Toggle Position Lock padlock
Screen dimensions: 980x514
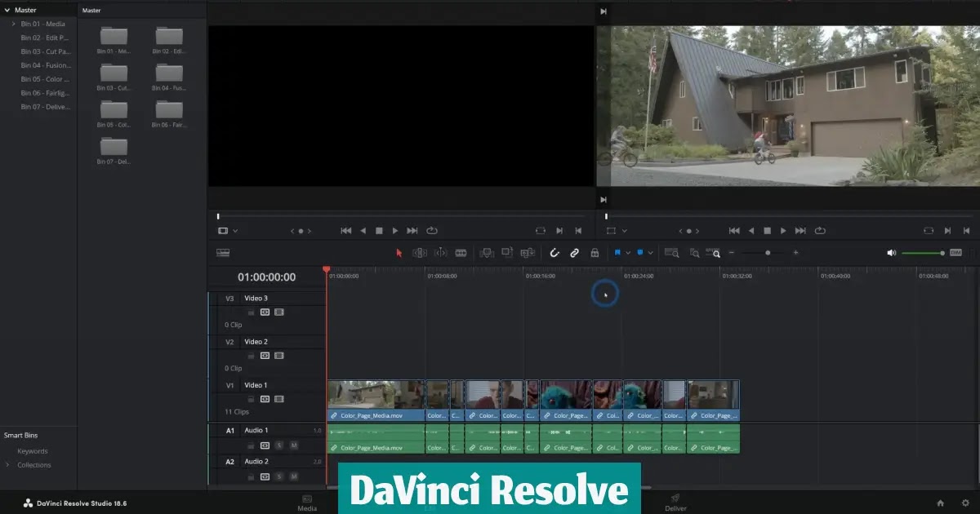click(595, 253)
